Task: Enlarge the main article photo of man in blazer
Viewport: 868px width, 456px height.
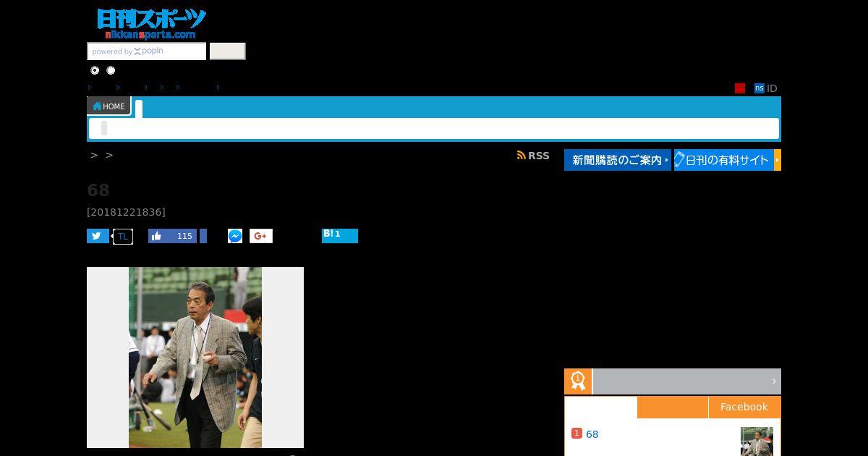Action: (195, 358)
